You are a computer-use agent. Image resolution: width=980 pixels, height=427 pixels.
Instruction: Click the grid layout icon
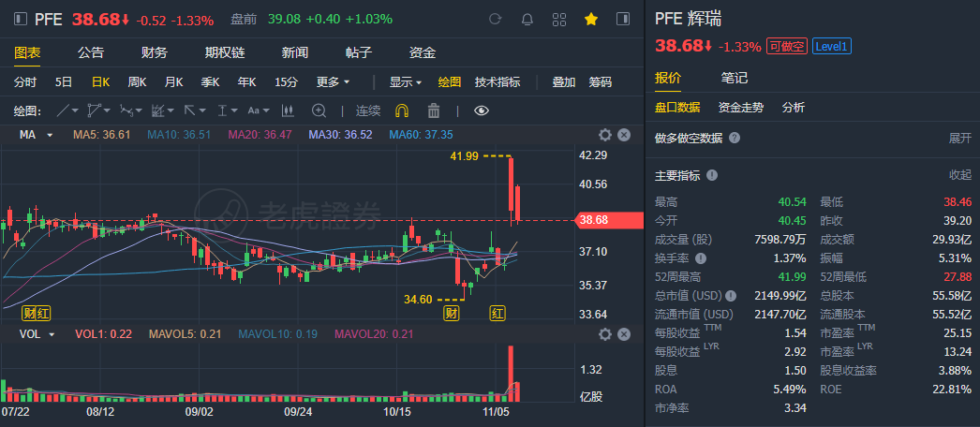point(558,19)
